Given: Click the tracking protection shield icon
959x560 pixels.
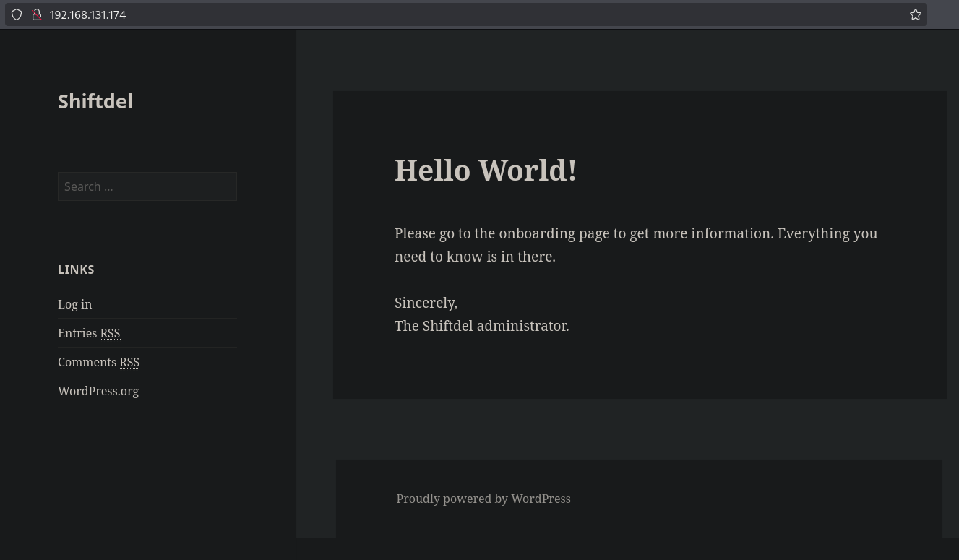Looking at the screenshot, I should click(17, 14).
